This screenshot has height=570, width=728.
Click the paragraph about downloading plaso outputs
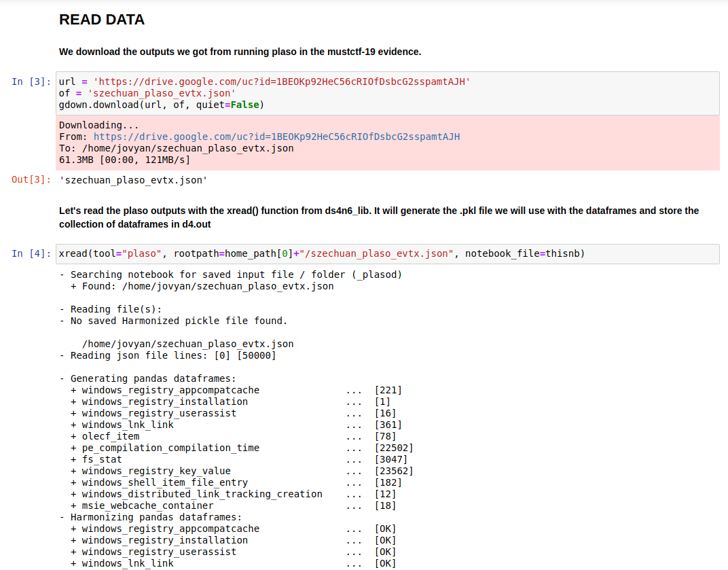(x=240, y=52)
